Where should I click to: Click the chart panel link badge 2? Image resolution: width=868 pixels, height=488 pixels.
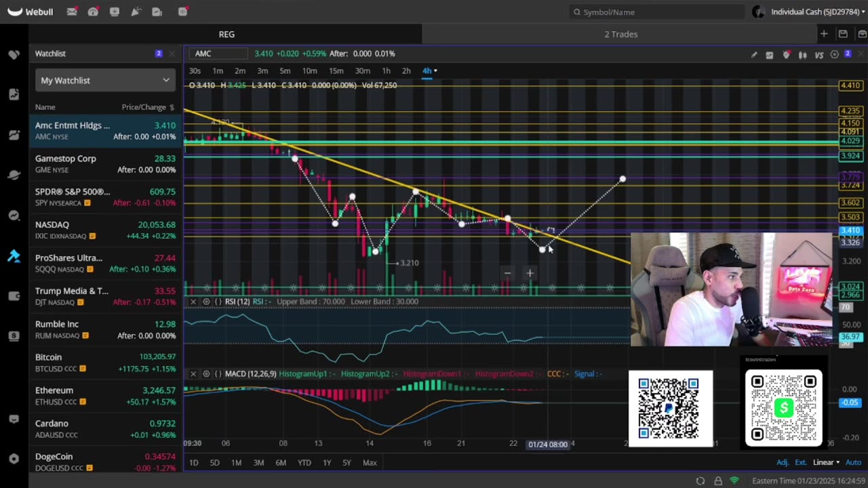848,54
